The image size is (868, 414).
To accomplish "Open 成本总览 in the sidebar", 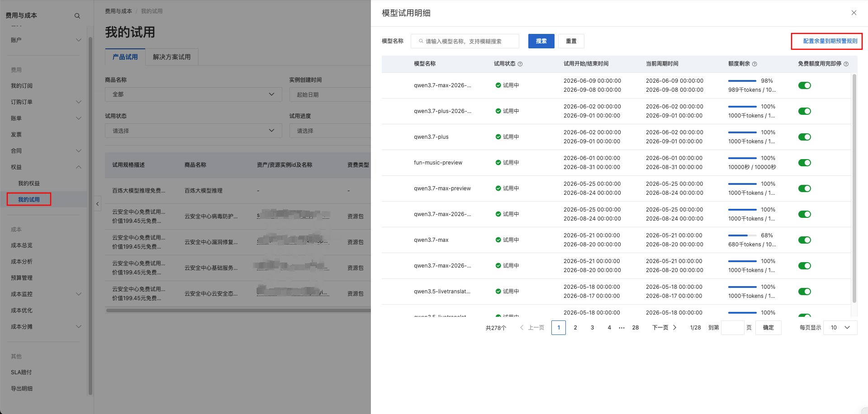I will tap(22, 245).
